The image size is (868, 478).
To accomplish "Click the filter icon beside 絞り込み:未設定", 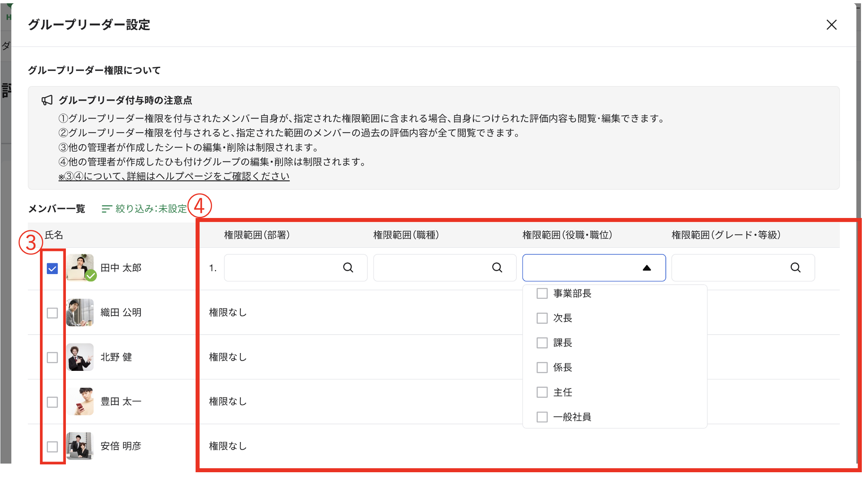I will tap(107, 209).
